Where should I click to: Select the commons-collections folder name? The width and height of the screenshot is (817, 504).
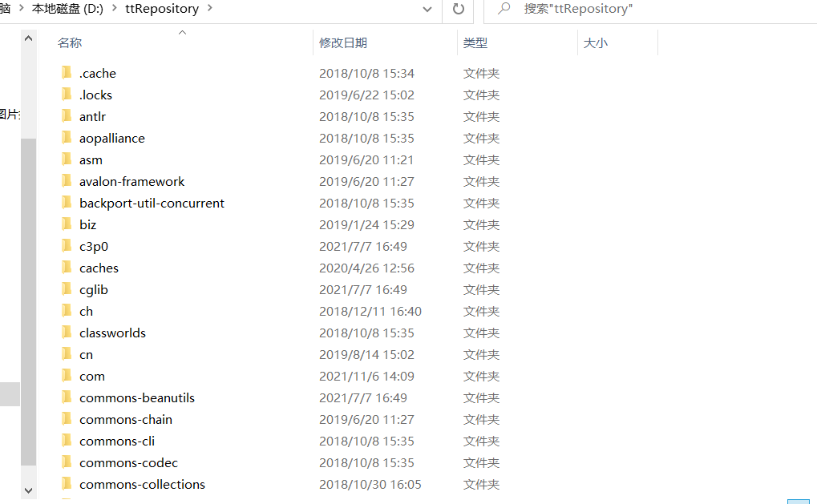tap(142, 484)
